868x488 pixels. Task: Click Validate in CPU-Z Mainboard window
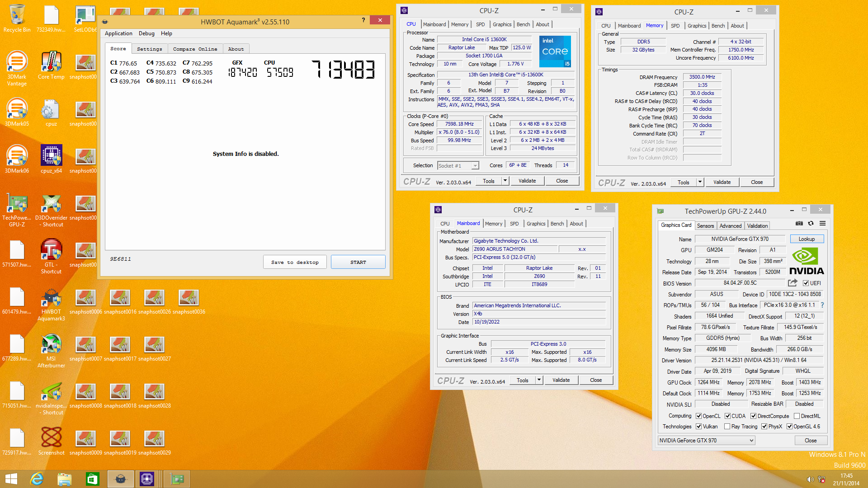point(561,380)
